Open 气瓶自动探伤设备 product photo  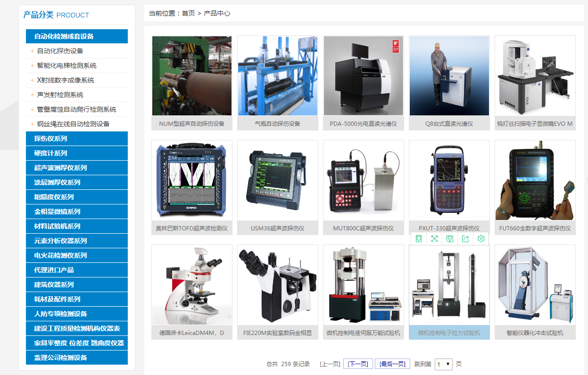pos(278,76)
